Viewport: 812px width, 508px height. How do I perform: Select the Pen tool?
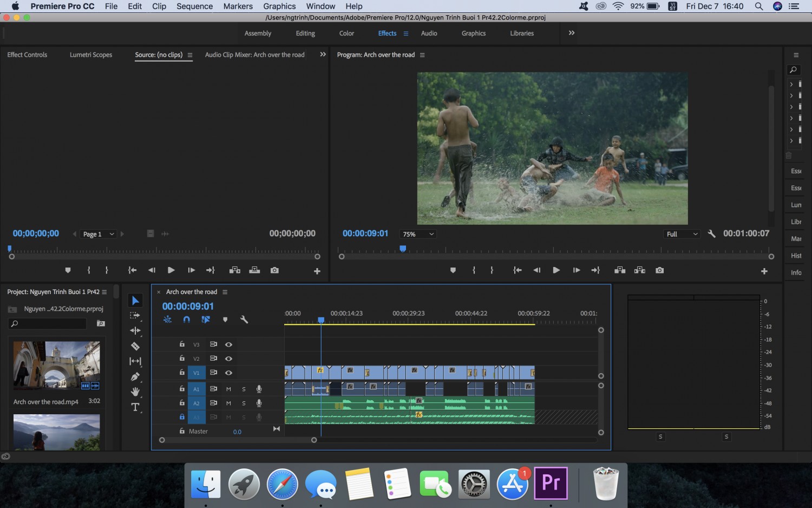click(x=135, y=376)
